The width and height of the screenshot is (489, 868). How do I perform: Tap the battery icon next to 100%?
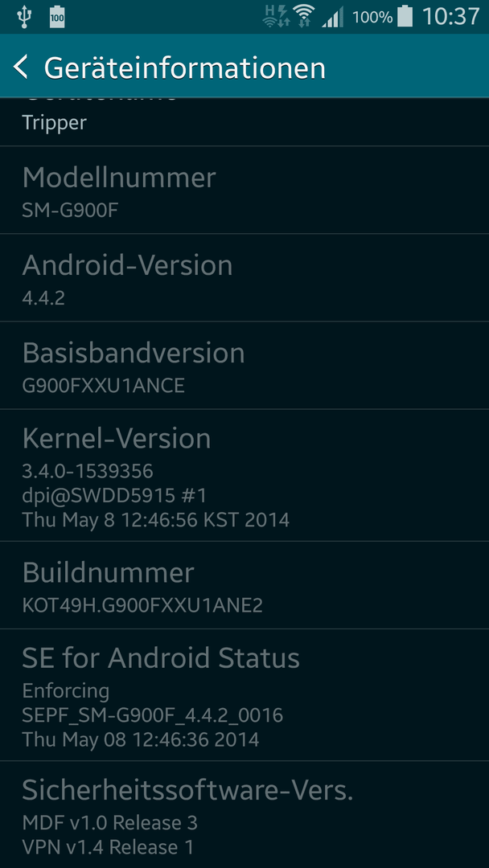click(x=405, y=16)
